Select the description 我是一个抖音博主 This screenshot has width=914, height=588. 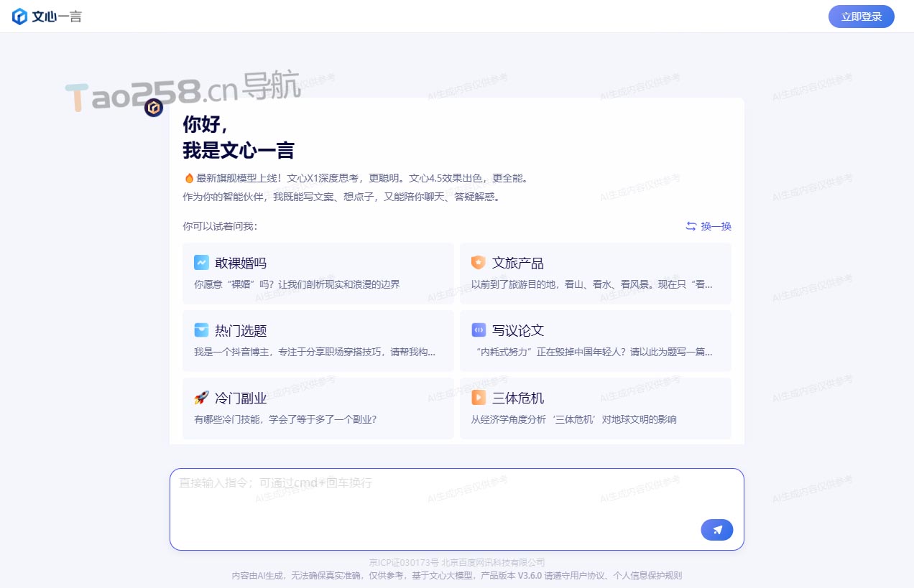(315, 352)
